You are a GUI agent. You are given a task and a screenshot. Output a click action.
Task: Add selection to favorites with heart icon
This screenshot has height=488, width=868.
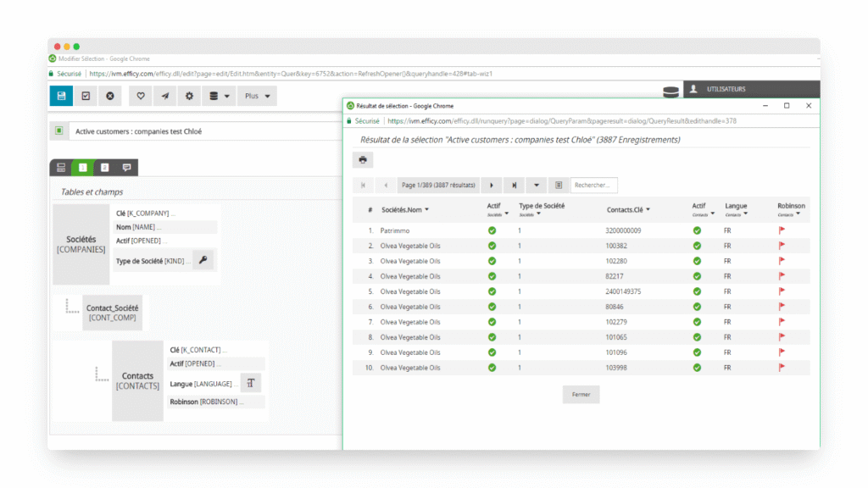click(x=141, y=96)
